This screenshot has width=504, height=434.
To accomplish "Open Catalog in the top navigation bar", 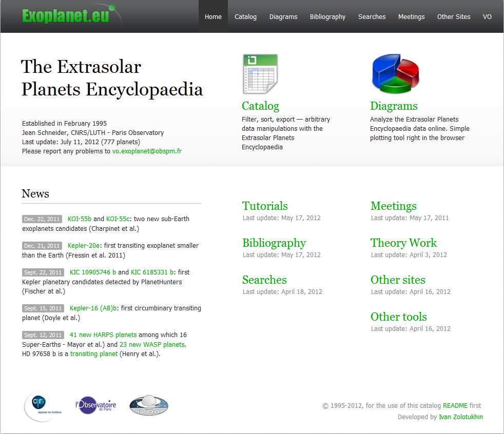I will [x=245, y=17].
